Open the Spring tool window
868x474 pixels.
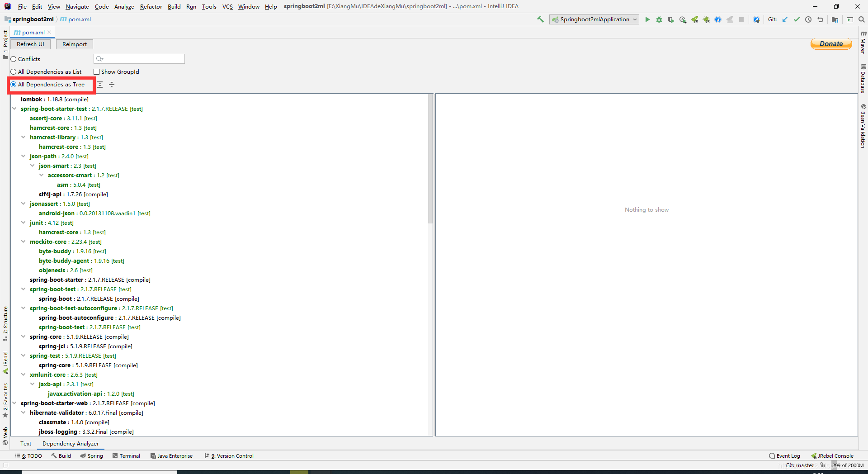(92, 456)
